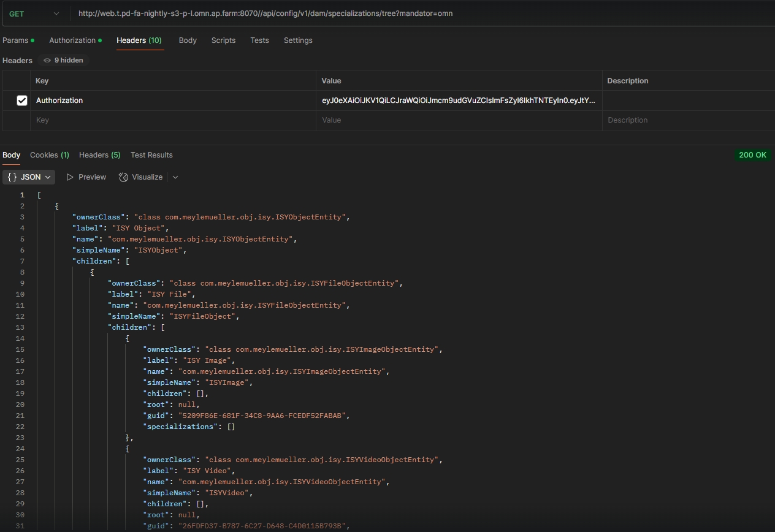This screenshot has height=532, width=775.
Task: Click the Preview button with play icon
Action: point(86,177)
